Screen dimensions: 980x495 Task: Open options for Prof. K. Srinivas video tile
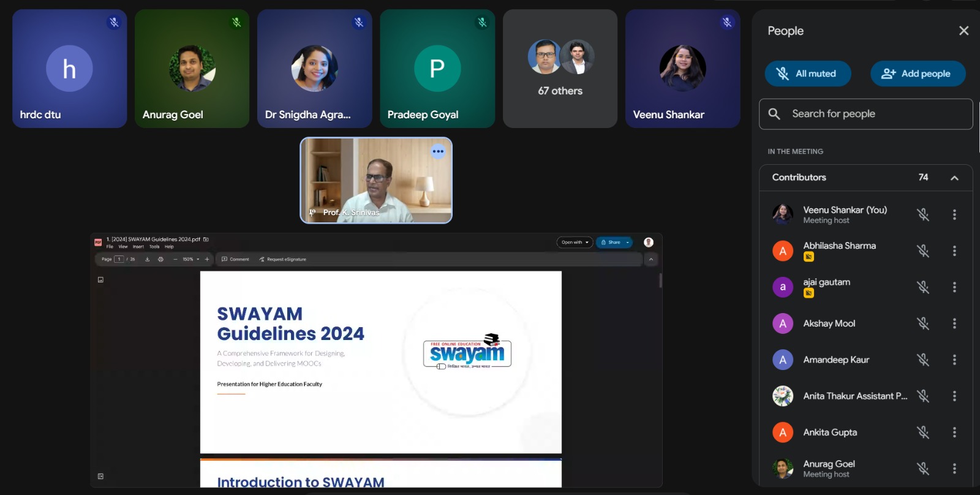pyautogui.click(x=438, y=151)
